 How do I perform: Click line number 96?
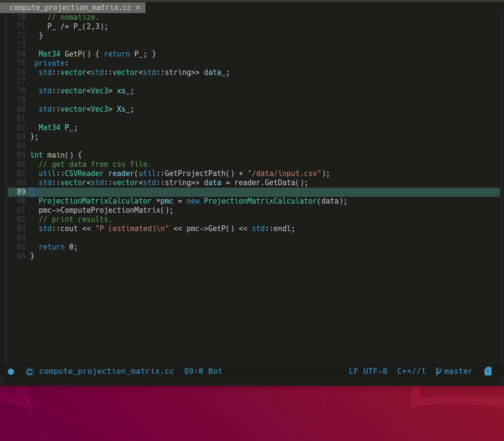pyautogui.click(x=21, y=256)
